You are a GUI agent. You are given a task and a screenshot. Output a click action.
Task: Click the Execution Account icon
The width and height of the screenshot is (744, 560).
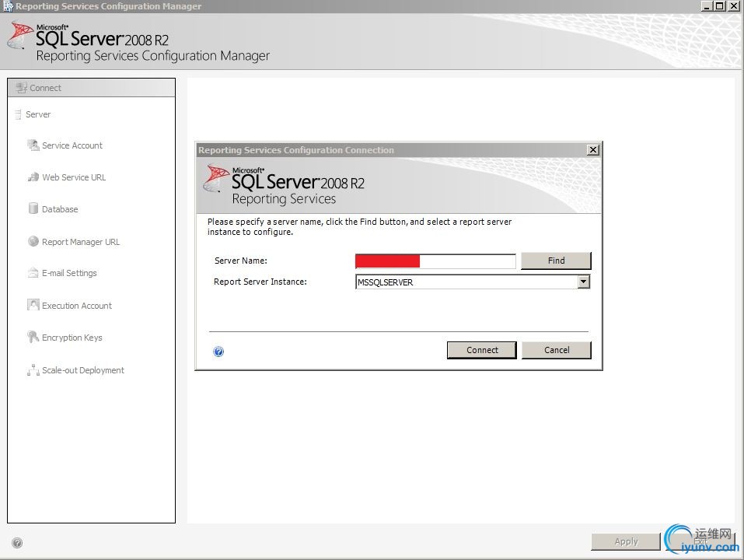[x=33, y=305]
